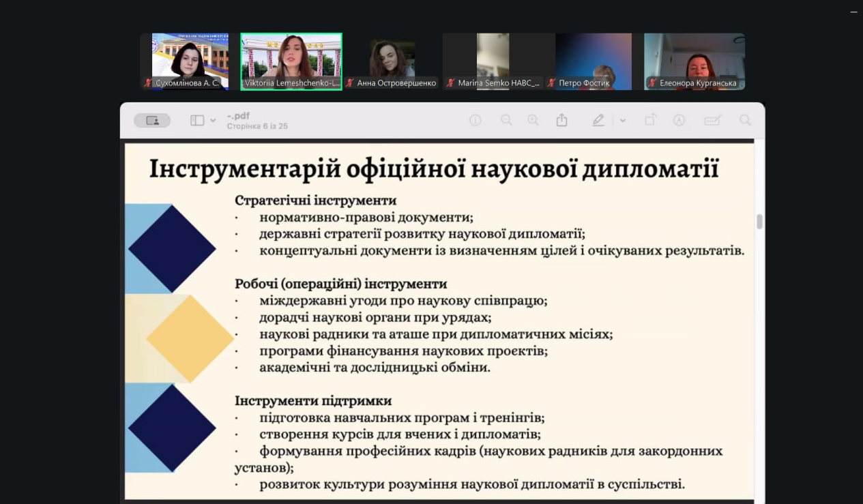Click the Search magnifier in PDF toolbar
The image size is (863, 504).
tap(745, 120)
